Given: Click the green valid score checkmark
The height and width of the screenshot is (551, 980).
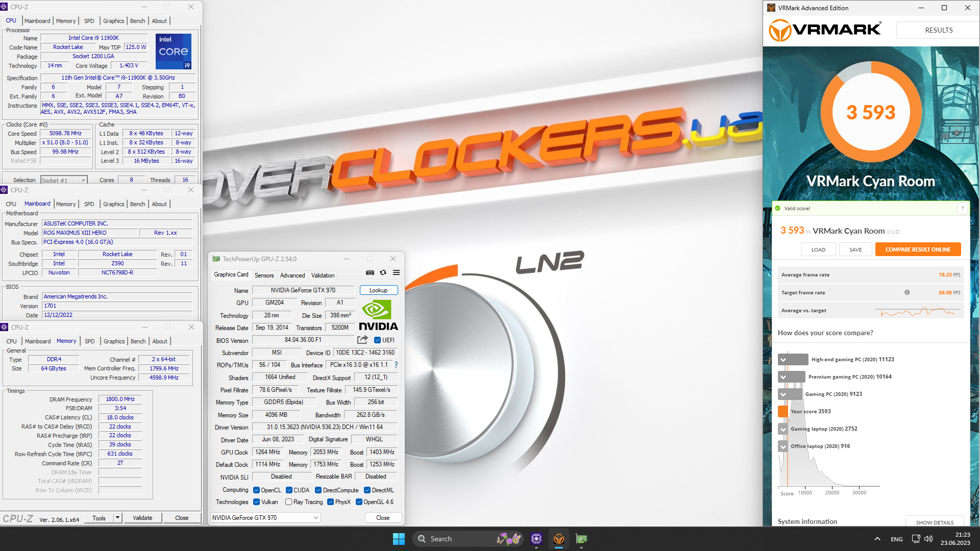Looking at the screenshot, I should click(x=778, y=208).
